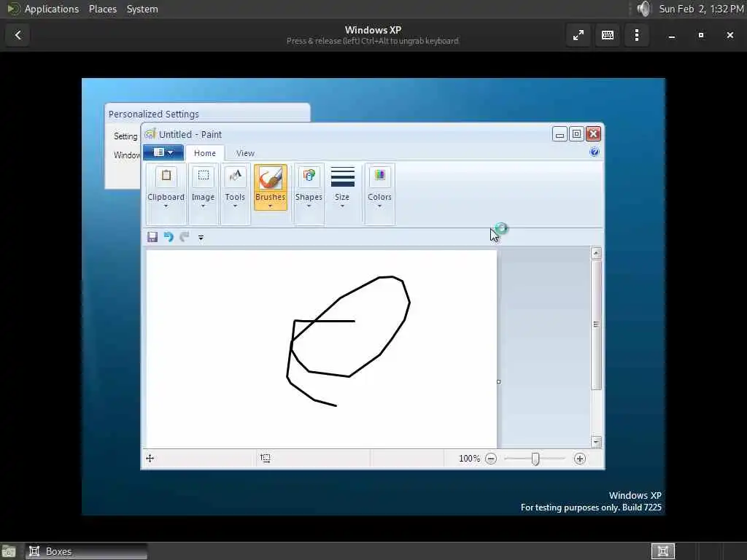Click the cursor position icon in status bar
The height and width of the screenshot is (560, 747).
click(150, 459)
